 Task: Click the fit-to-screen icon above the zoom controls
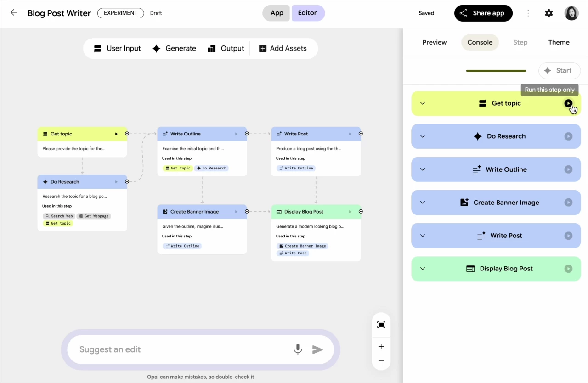[381, 325]
